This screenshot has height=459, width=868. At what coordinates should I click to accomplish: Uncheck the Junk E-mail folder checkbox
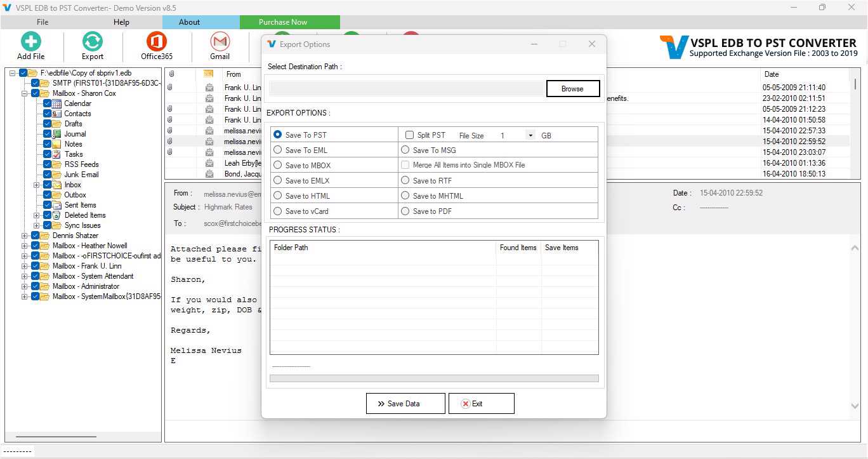point(47,175)
